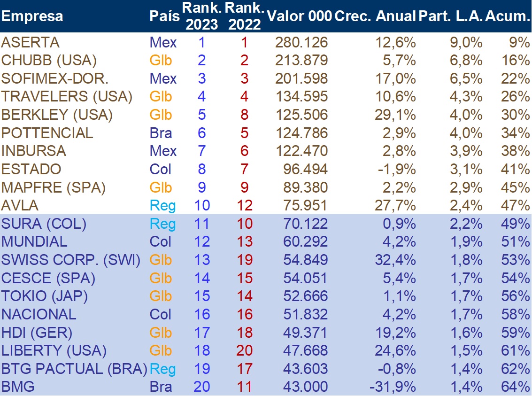Click the value 124.786
The width and height of the screenshot is (532, 396).
coord(301,133)
